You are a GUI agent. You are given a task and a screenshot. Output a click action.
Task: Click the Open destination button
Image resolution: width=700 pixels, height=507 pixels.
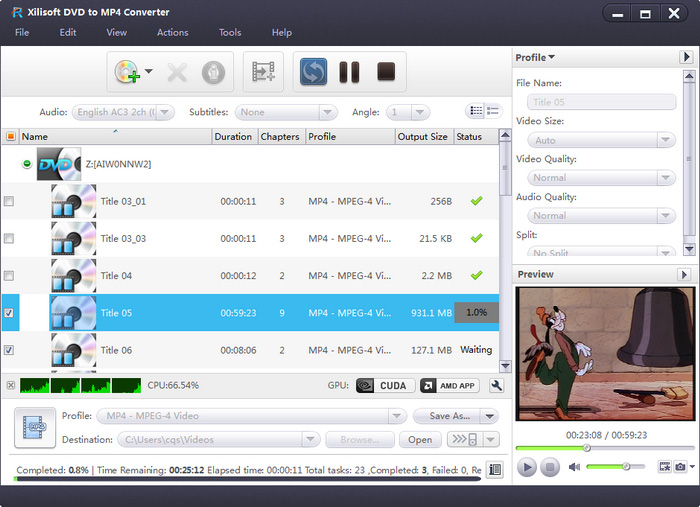(x=420, y=439)
